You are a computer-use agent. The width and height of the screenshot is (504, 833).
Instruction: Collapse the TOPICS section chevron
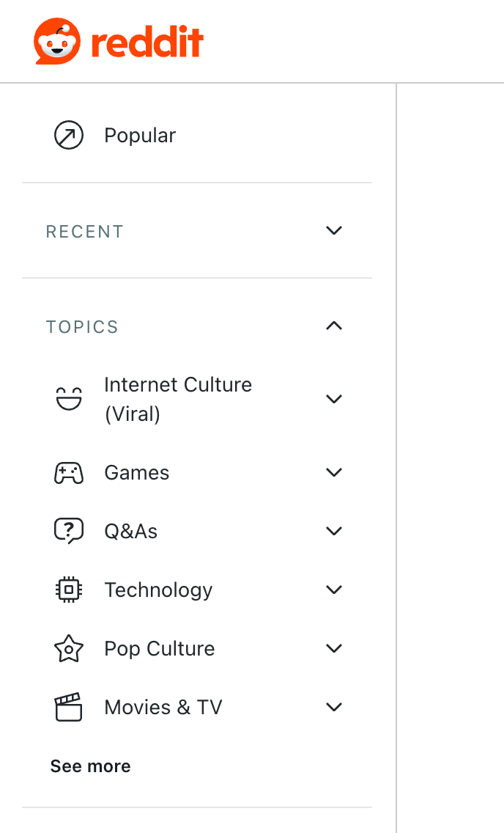point(334,326)
